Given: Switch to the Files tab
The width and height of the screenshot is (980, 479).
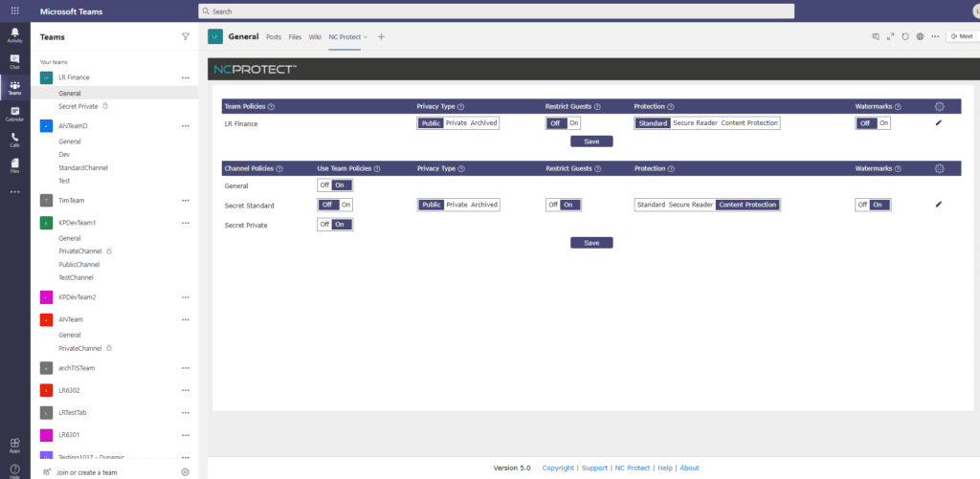Looking at the screenshot, I should [x=295, y=37].
